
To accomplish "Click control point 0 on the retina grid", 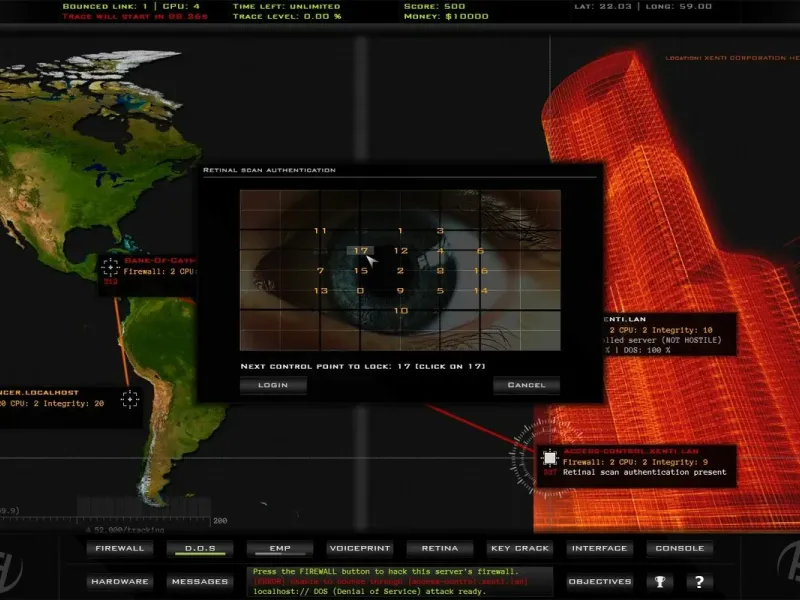I will 360,290.
